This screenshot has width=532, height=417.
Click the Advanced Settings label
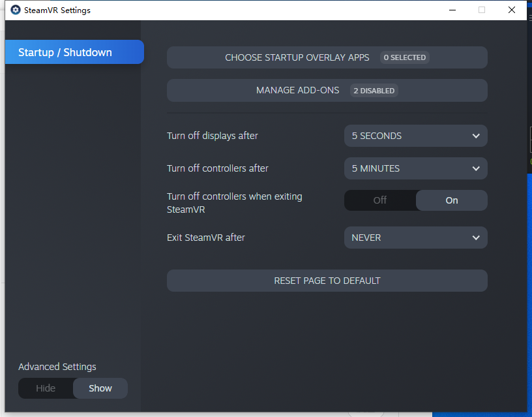click(x=57, y=367)
